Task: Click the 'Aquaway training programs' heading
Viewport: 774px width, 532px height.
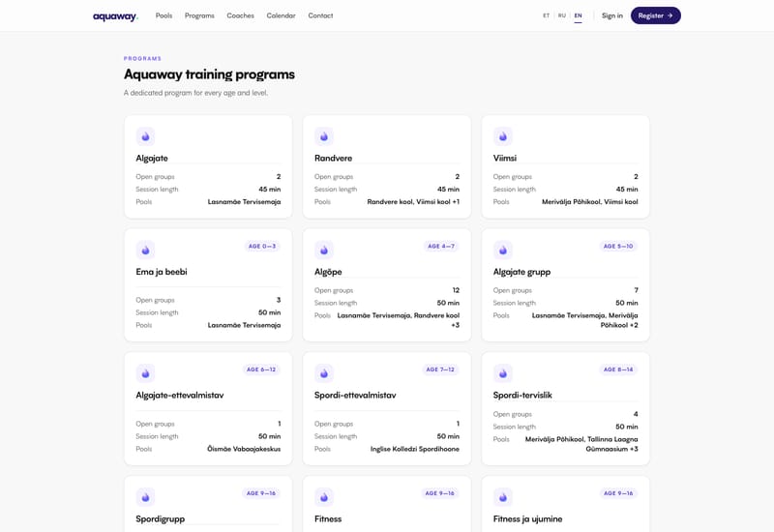Action: point(209,74)
